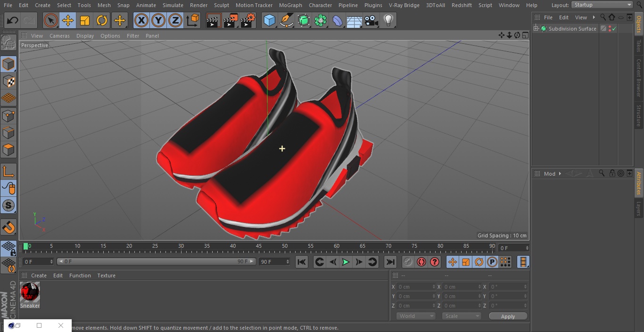Open the Scale mode dropdown
The height and width of the screenshot is (332, 644).
461,316
